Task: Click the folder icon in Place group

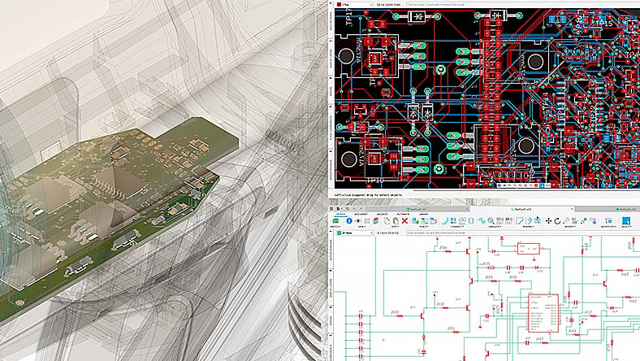Action: pyautogui.click(x=433, y=221)
